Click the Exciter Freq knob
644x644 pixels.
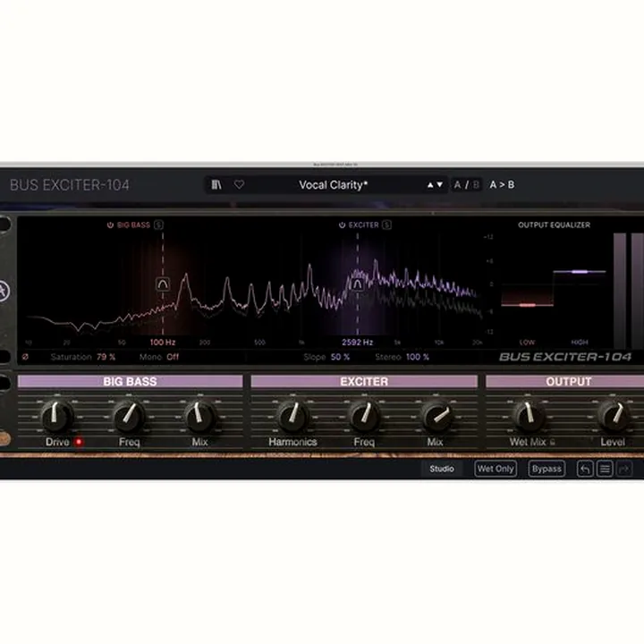coord(364,415)
